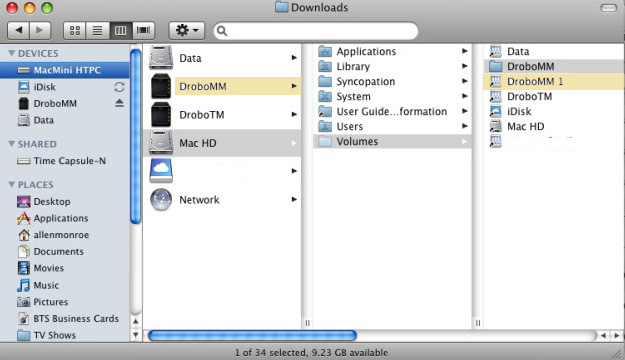Click the sidebar scroll down arrow
625x360 pixels.
click(136, 335)
